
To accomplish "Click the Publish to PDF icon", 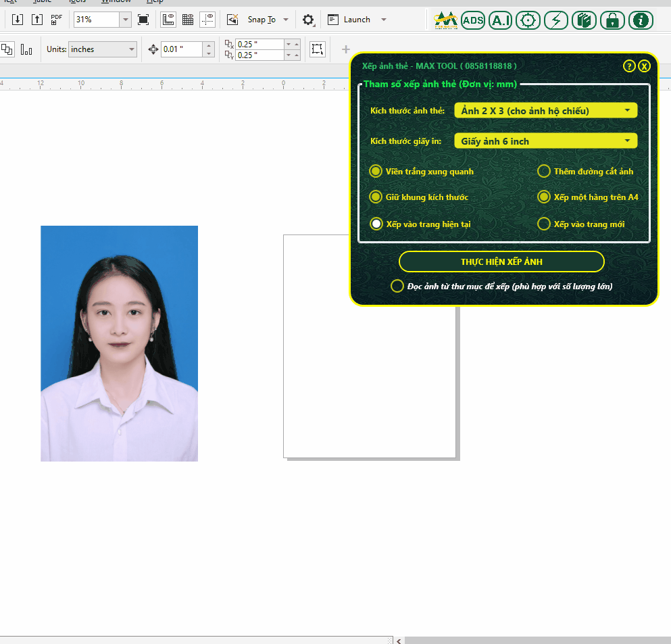I will 56,20.
